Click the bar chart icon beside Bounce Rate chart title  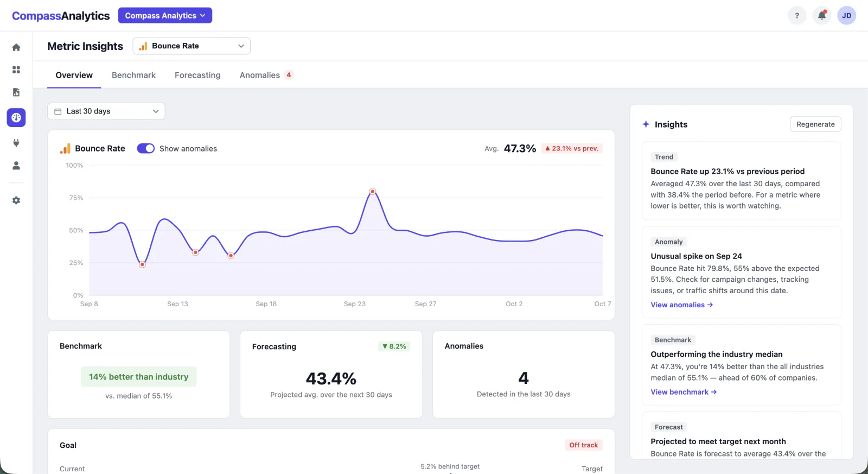65,149
